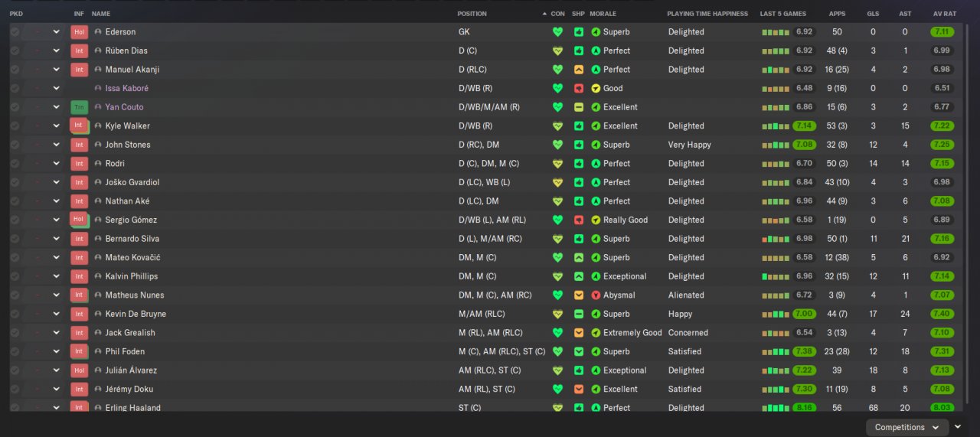Click Ederson's 'Hol' info badge
The width and height of the screenshot is (980, 437).
point(79,32)
